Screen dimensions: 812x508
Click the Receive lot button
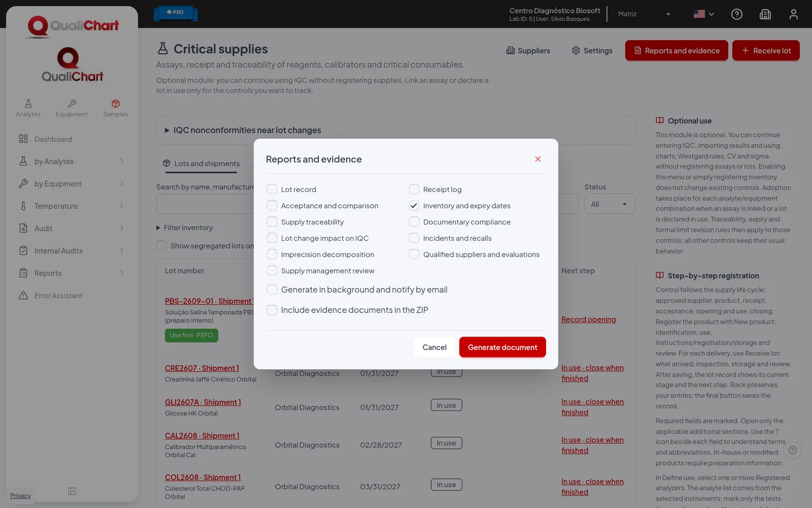coord(766,51)
